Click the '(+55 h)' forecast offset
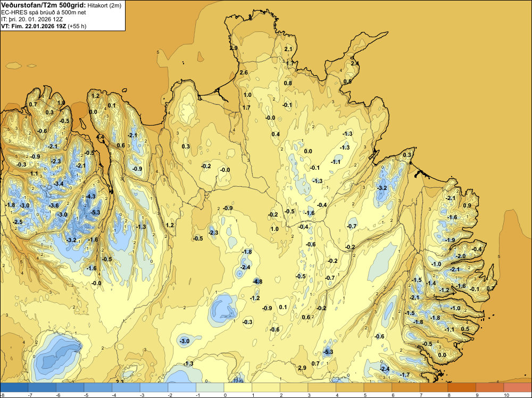 pos(77,26)
